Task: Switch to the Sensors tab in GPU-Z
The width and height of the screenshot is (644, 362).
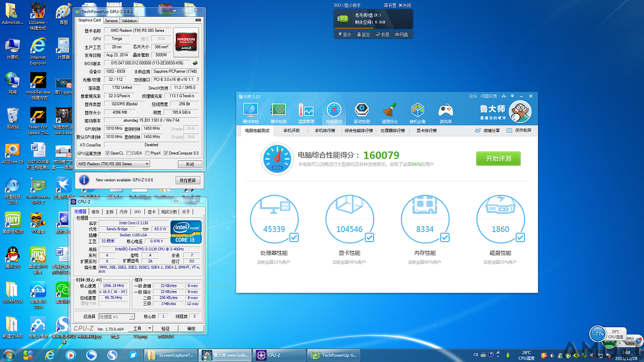Action: pos(111,20)
